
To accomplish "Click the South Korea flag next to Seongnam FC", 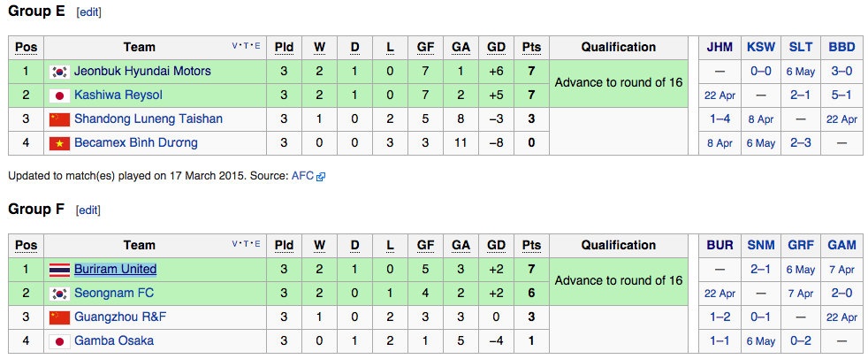I will [59, 294].
